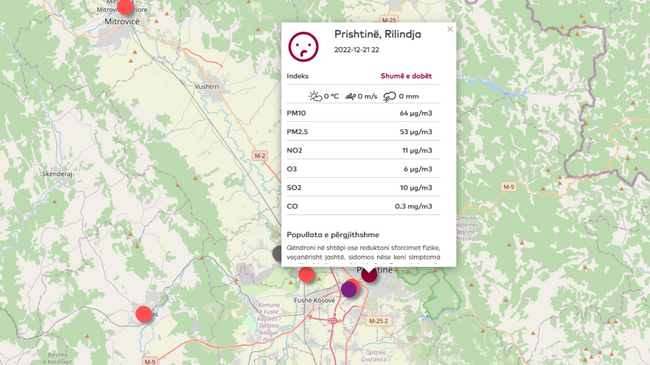Click the NO2 value 11 µg/m3

pyautogui.click(x=417, y=151)
